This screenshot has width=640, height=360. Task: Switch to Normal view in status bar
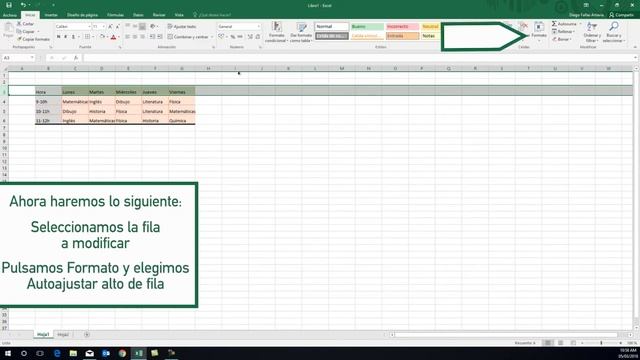point(548,343)
